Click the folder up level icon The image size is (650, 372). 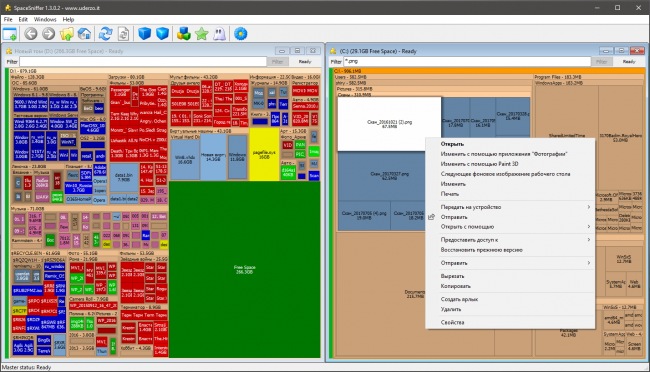click(67, 34)
